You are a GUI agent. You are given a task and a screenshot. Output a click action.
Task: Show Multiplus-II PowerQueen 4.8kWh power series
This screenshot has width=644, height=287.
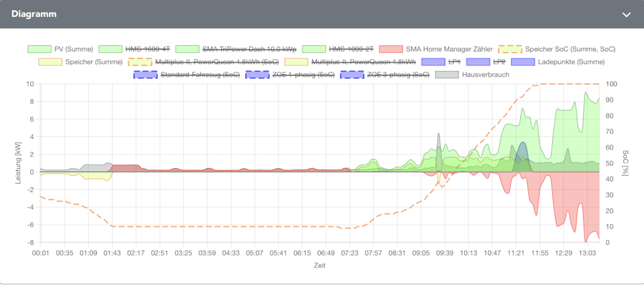350,62
